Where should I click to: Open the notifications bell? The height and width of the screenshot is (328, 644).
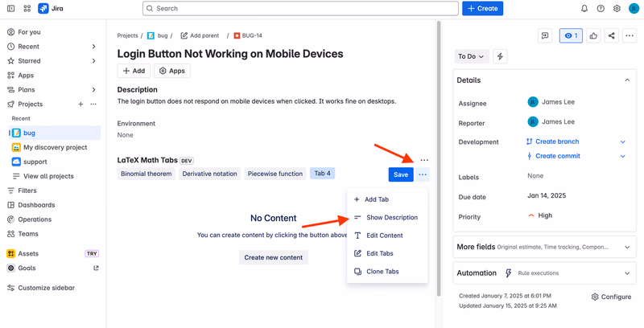[x=584, y=9]
